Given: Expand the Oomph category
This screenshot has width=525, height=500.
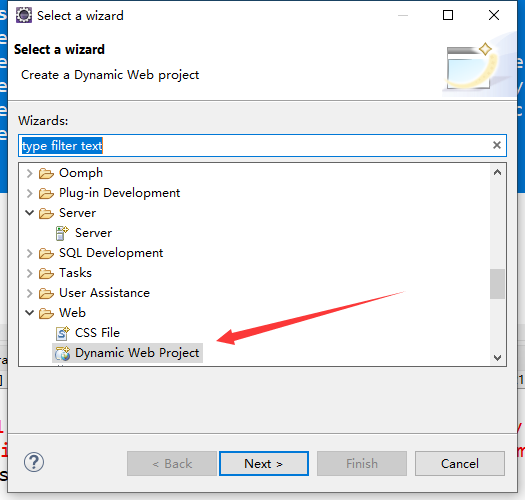Looking at the screenshot, I should [30, 173].
